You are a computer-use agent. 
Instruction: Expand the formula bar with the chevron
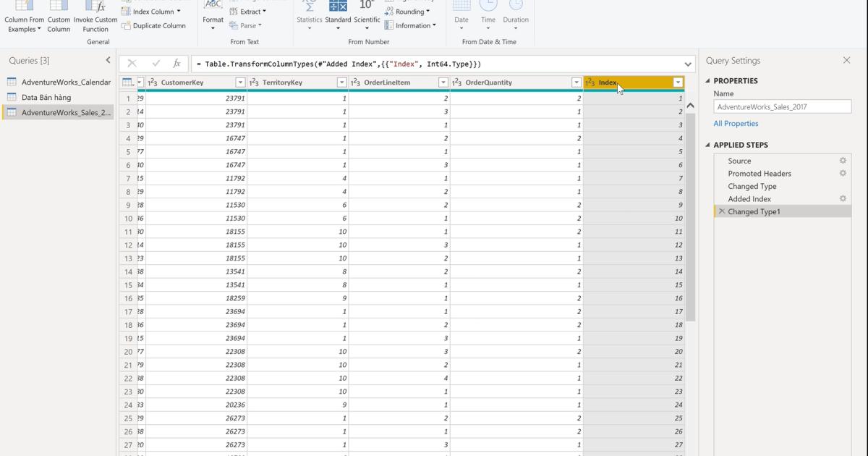point(687,63)
